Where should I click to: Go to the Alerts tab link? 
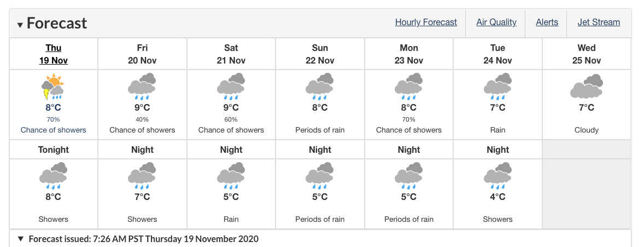pyautogui.click(x=547, y=22)
